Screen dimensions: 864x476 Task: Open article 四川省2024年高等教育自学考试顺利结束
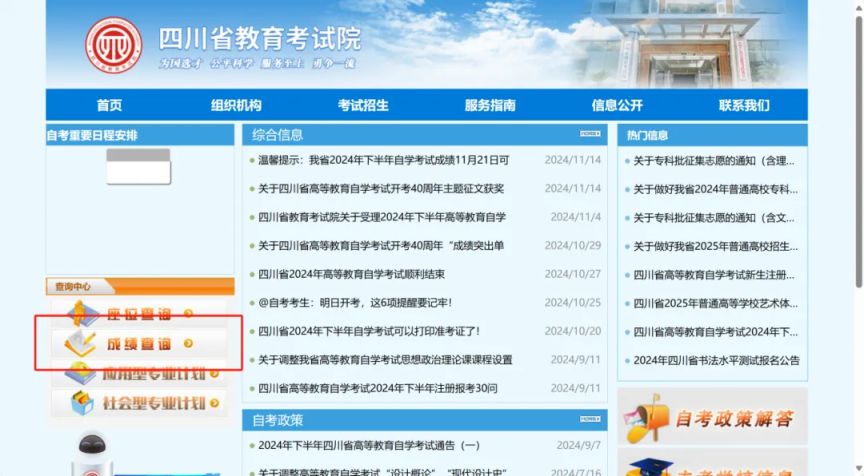coord(352,274)
